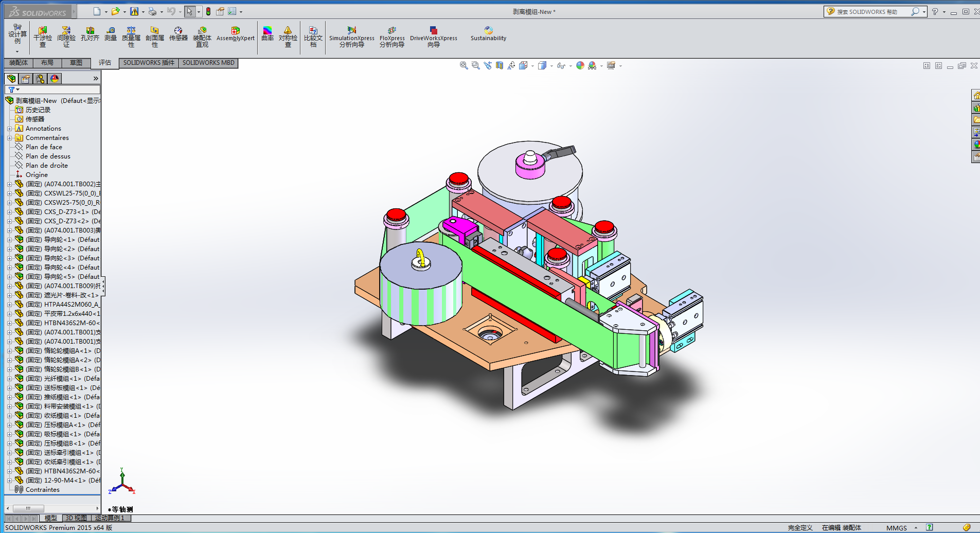Run 干涉检查 interference detection tool
The width and height of the screenshot is (980, 533).
[43, 37]
